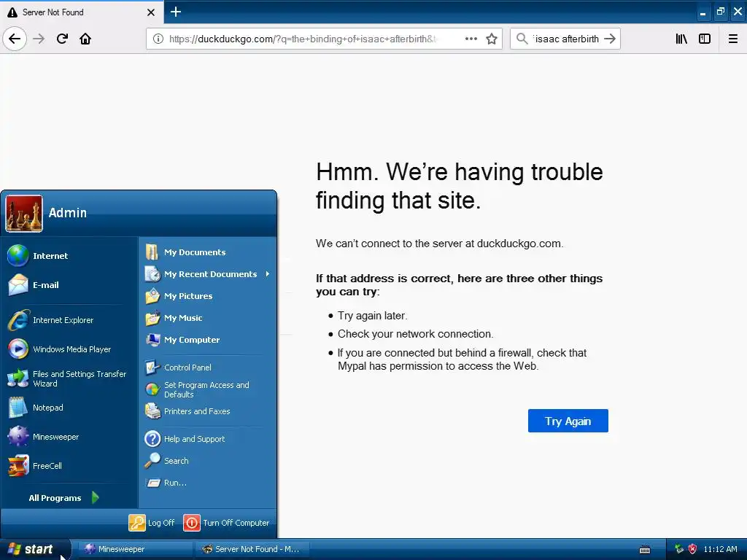The height and width of the screenshot is (560, 747).
Task: Bookmark this page with the star
Action: click(x=492, y=39)
